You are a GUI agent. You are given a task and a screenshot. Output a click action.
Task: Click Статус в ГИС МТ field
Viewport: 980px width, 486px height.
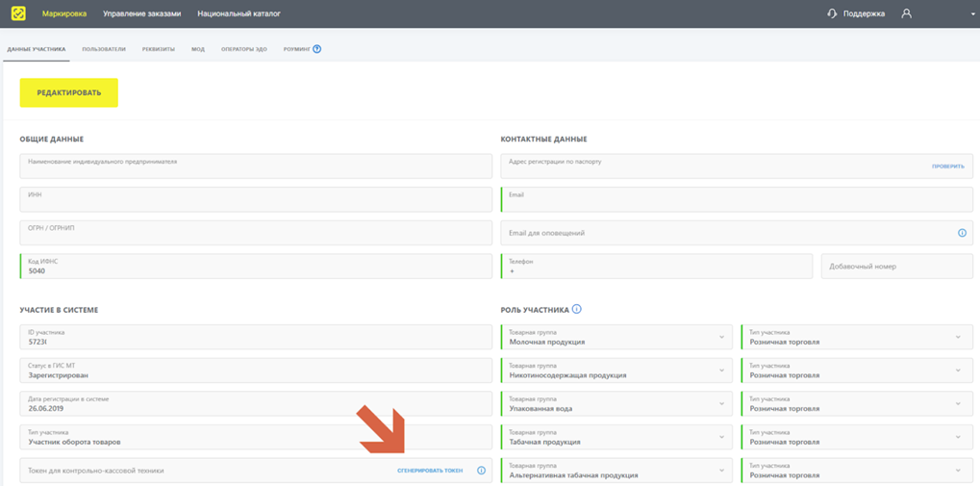click(256, 371)
